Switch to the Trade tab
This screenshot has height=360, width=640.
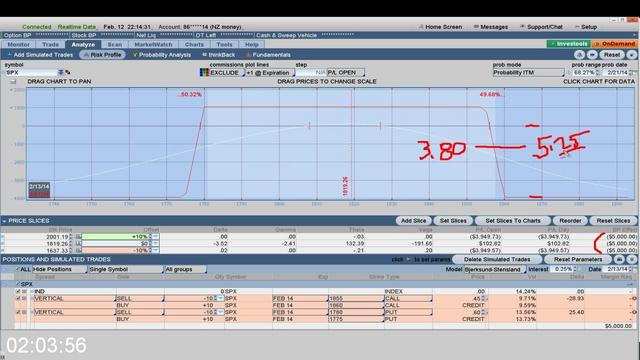51,44
